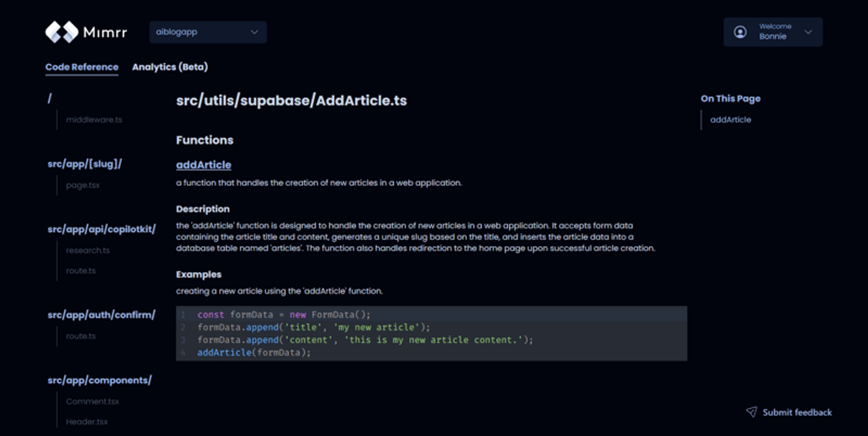This screenshot has width=868, height=436.
Task: Click code line 'const formData = new FormData();'
Action: [x=284, y=315]
